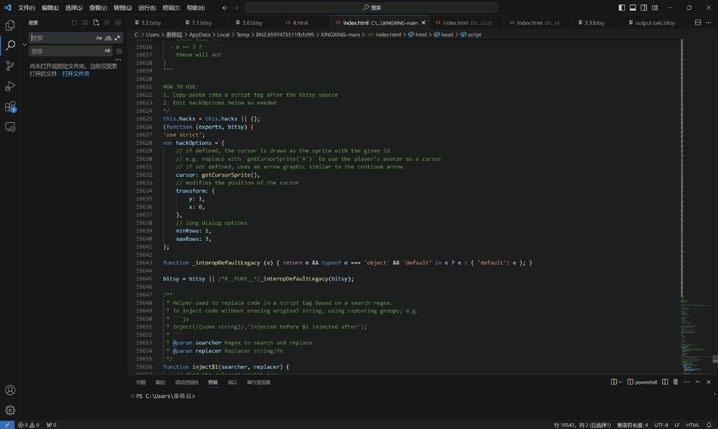Go forward with the navigation arrow
This screenshot has width=718, height=429.
(x=237, y=8)
